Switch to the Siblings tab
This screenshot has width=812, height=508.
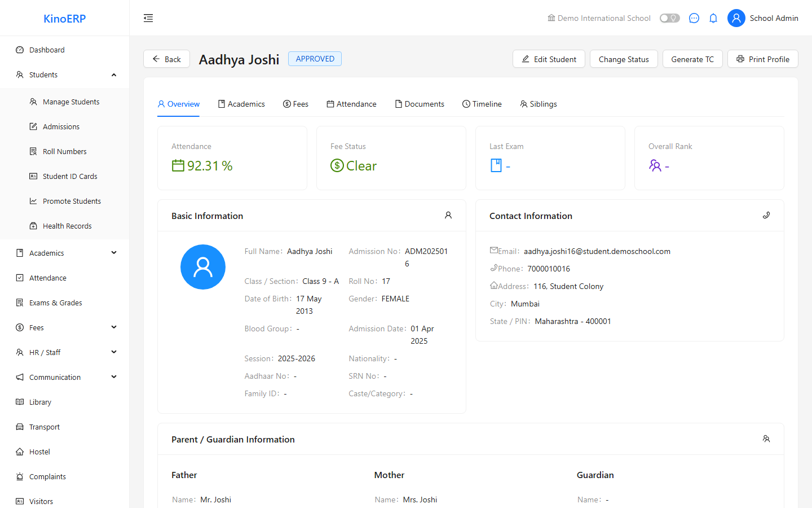pyautogui.click(x=539, y=104)
